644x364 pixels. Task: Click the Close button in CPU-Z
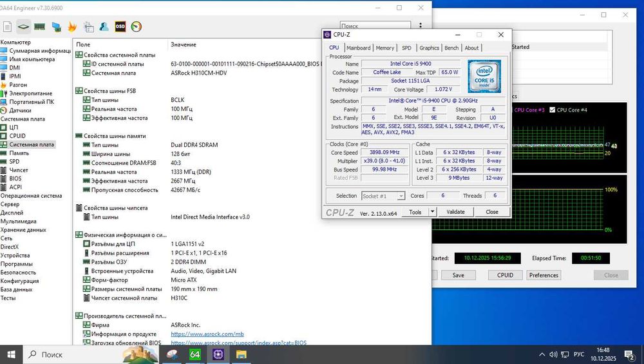pos(492,212)
